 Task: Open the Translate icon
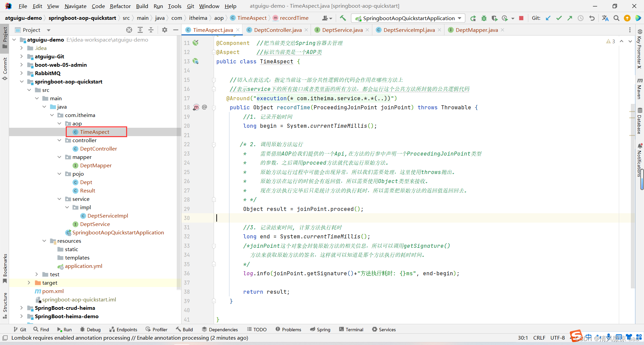[605, 18]
